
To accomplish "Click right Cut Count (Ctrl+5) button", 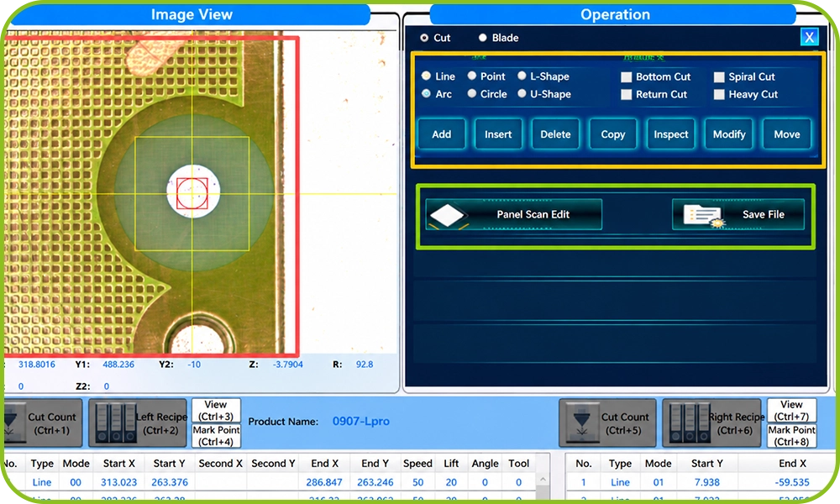I will [x=607, y=423].
